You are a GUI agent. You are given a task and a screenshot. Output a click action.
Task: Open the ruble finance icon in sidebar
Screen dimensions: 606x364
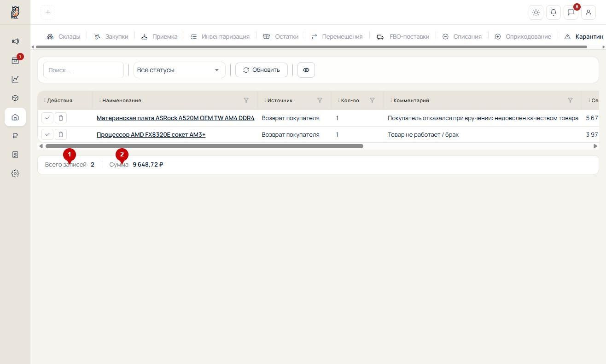(x=15, y=136)
